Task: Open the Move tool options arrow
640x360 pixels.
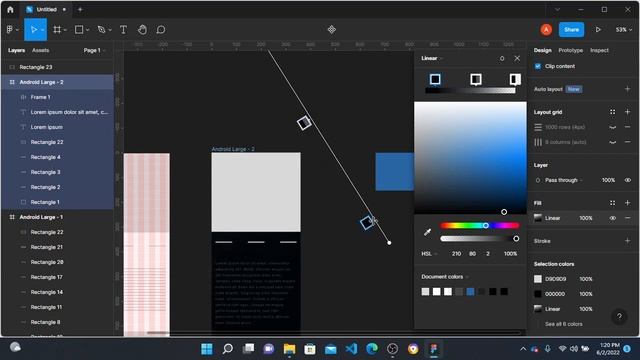Action: [42, 30]
